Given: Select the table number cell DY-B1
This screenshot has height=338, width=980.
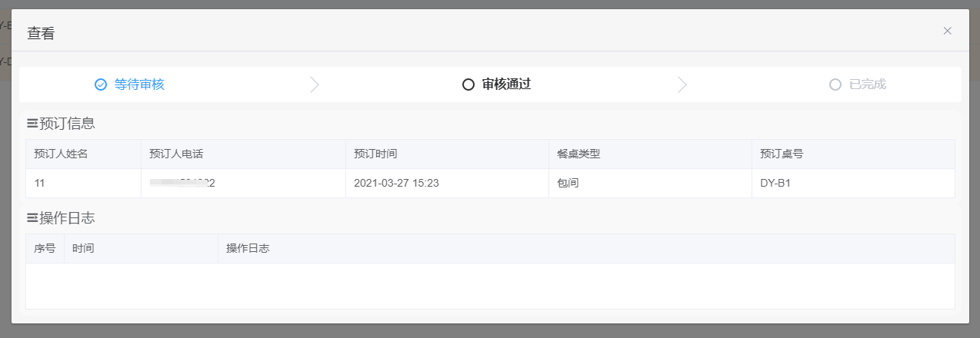Looking at the screenshot, I should 853,183.
